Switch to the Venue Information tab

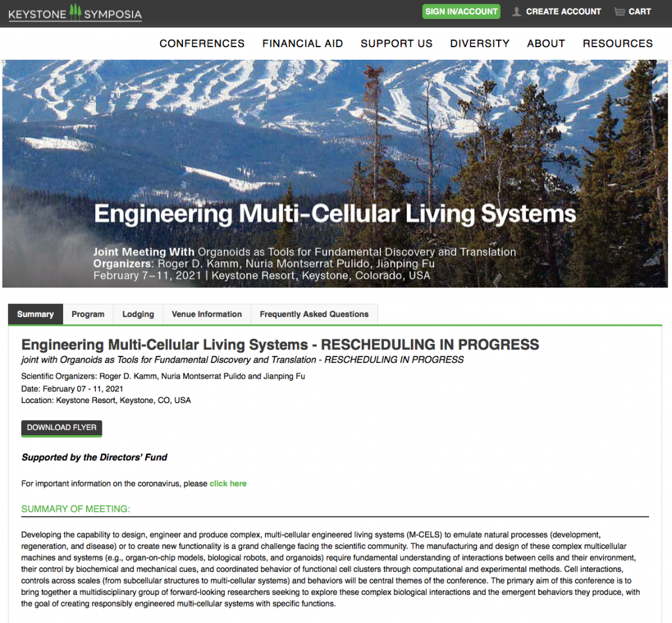coord(207,314)
